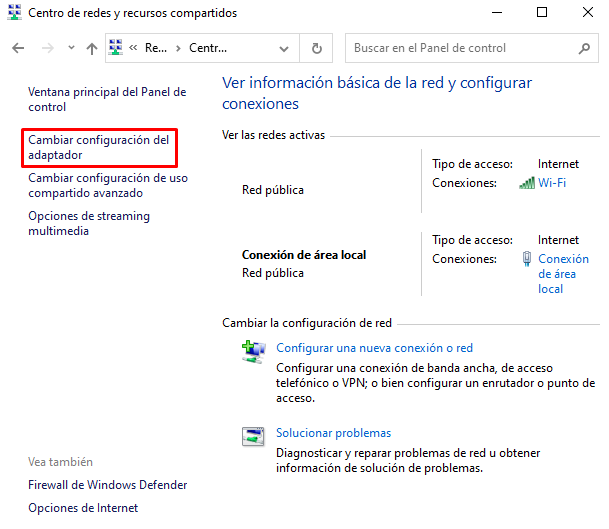Open Cambiar configuración del adaptador

point(99,147)
